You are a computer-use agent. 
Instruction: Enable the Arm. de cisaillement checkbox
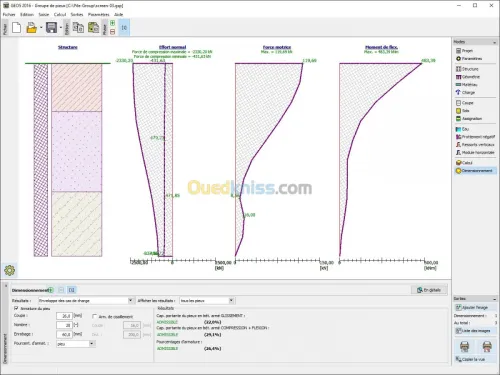(x=95, y=316)
